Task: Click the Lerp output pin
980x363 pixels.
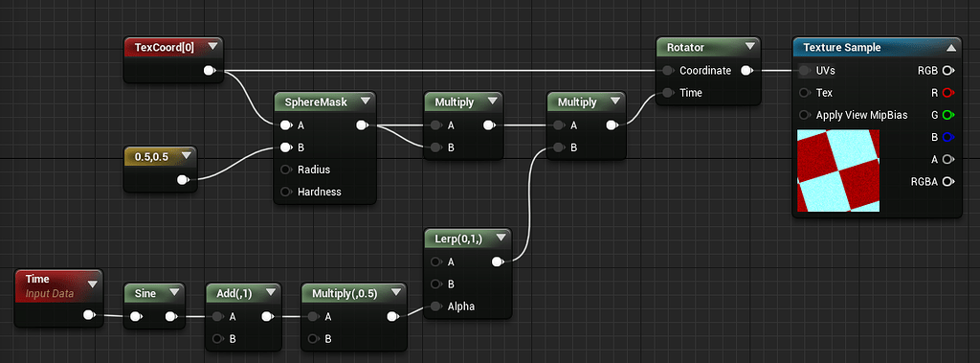Action: pos(498,261)
